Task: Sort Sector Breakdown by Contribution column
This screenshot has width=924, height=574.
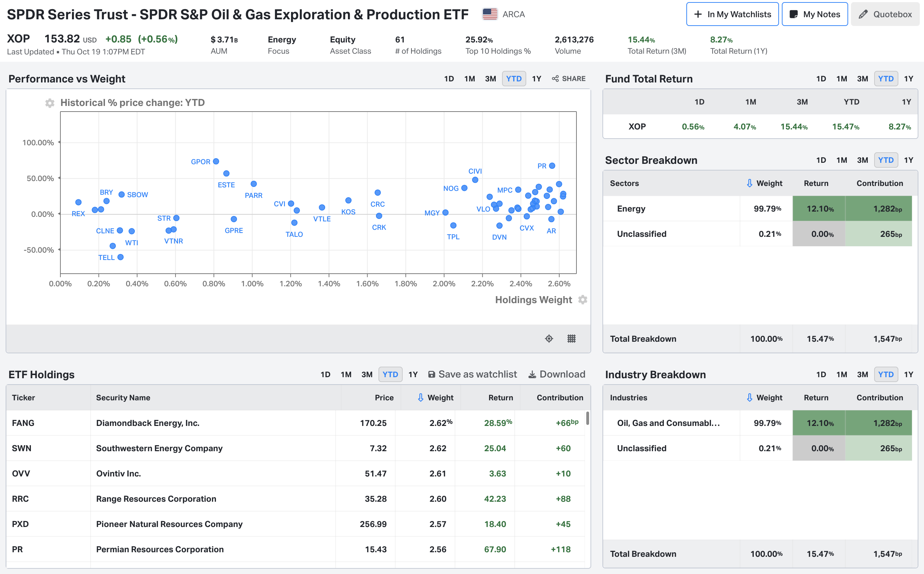Action: coord(879,183)
